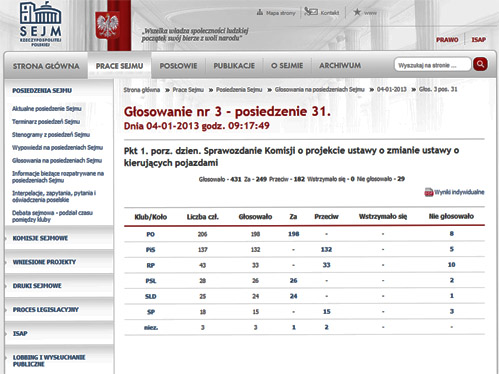Click SLD Za votes value 24
Viewport: 499px width, 374px height.
pos(293,296)
